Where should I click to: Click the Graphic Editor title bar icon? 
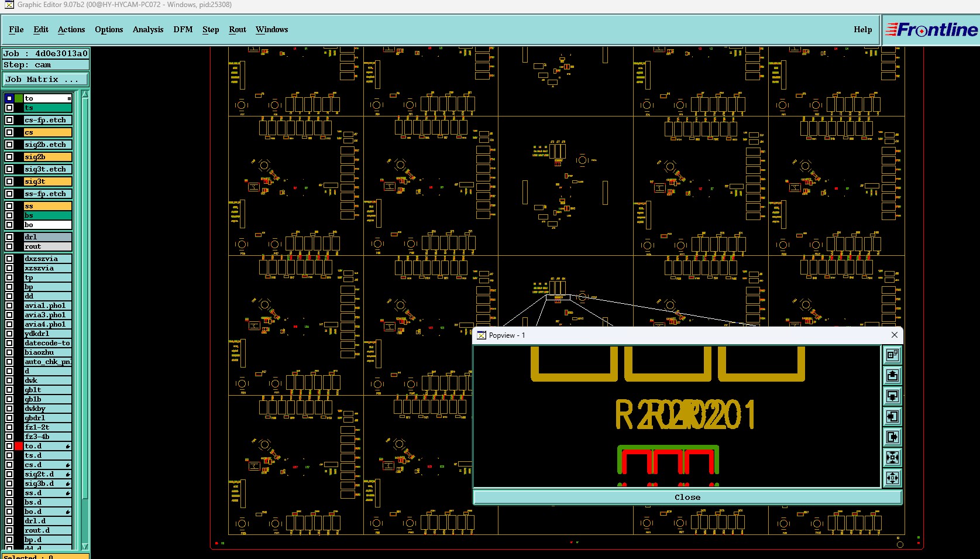(9, 5)
